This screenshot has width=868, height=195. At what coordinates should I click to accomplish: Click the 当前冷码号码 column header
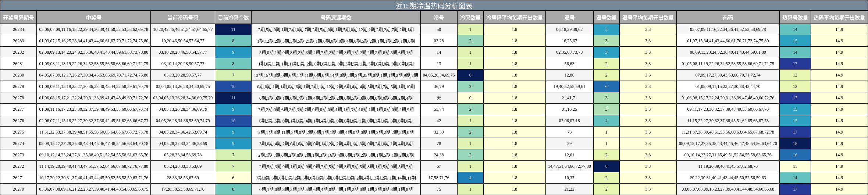click(183, 18)
